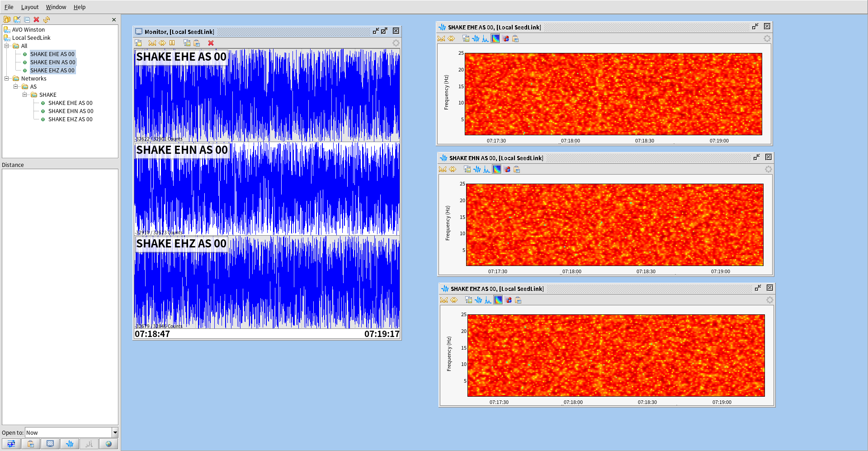The image size is (868, 451).
Task: Click the red remove data source icon
Action: [37, 19]
